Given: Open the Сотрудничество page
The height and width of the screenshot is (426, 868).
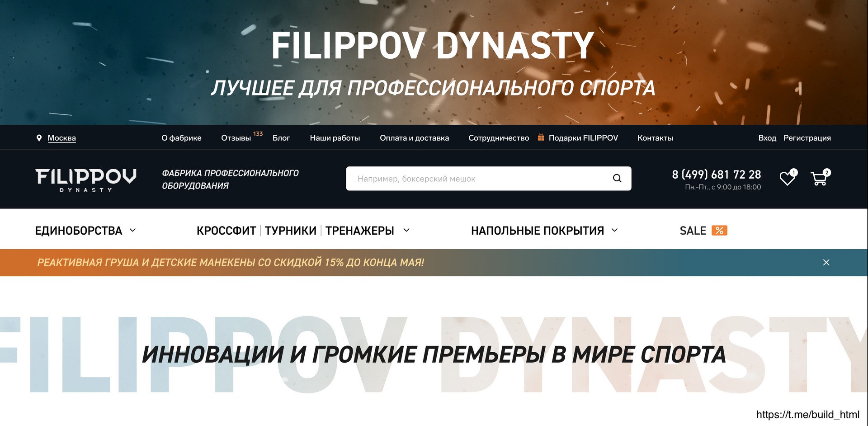Looking at the screenshot, I should [499, 138].
